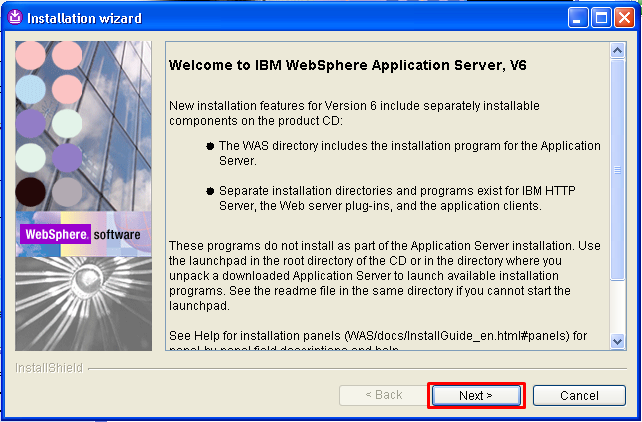642x422 pixels.
Task: Click the disabled < Back button
Action: pos(384,395)
